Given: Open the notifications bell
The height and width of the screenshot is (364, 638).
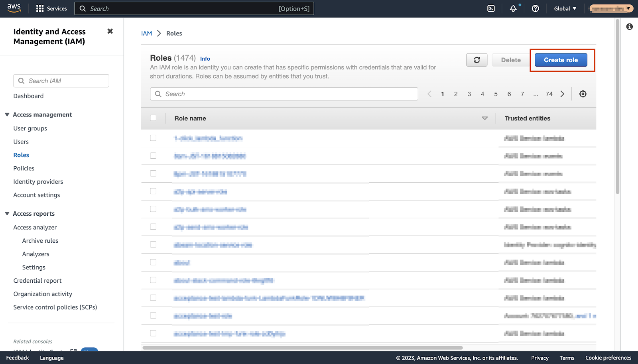Looking at the screenshot, I should 513,8.
